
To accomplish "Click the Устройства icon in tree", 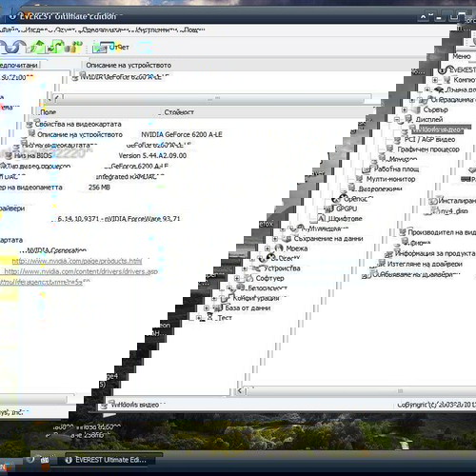I will tap(256, 268).
